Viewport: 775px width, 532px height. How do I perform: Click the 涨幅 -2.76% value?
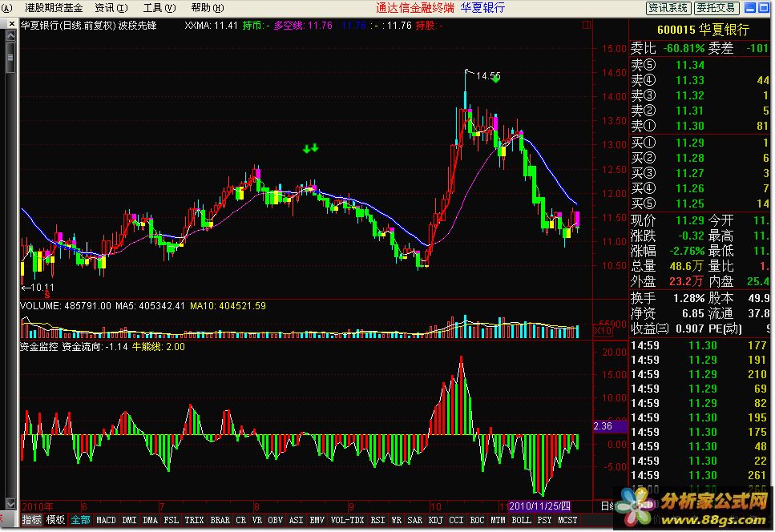[x=687, y=251]
